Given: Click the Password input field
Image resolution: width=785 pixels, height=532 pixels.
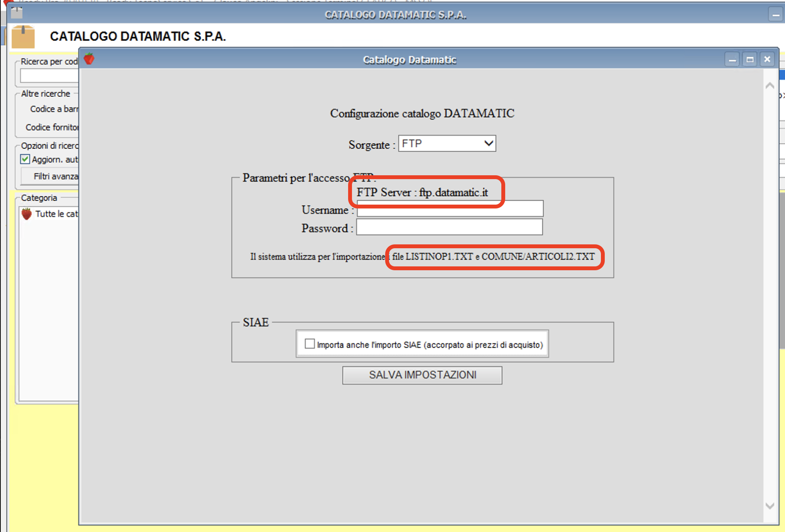Looking at the screenshot, I should point(449,227).
